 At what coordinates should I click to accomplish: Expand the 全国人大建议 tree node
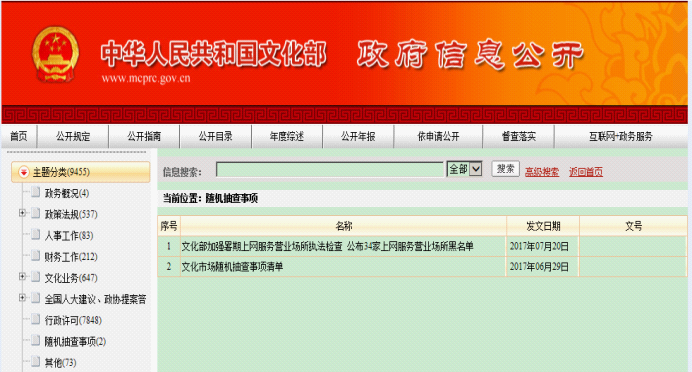coord(22,298)
